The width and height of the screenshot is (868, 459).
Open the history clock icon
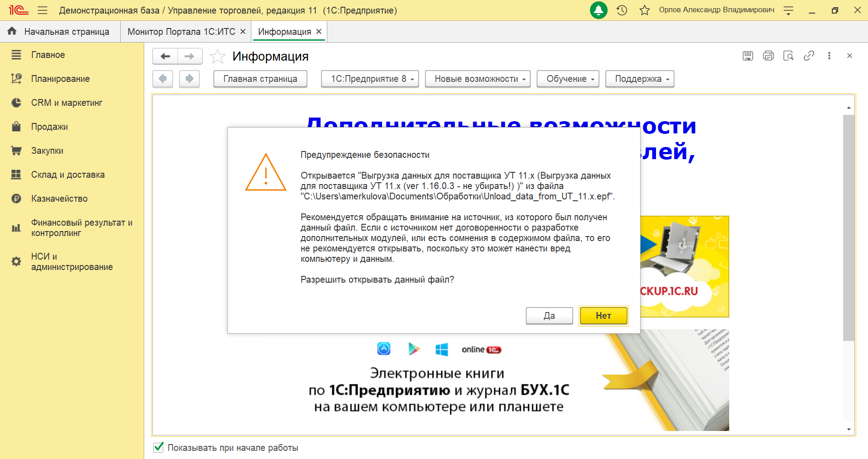pos(622,10)
